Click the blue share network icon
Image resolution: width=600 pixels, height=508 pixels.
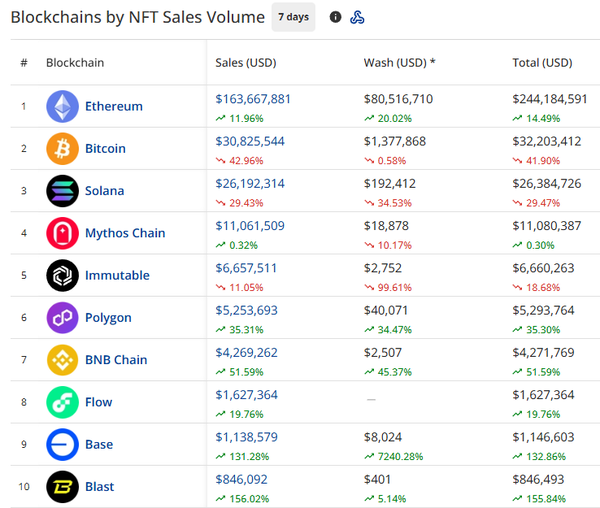tap(357, 17)
